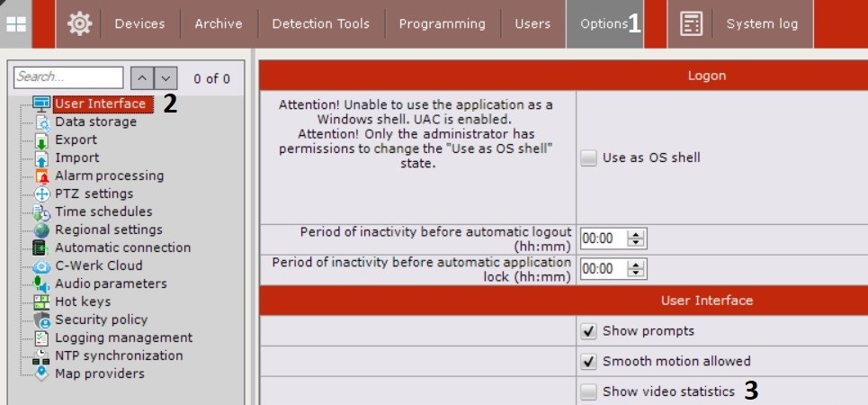The image size is (868, 405).
Task: Click the Search input field
Action: [x=68, y=77]
